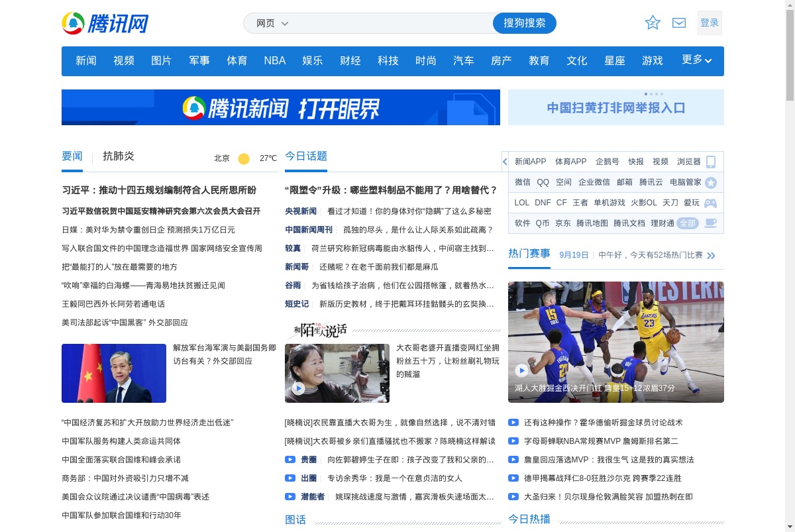Open 游戏 in the navigation bar
The width and height of the screenshot is (795, 532).
(653, 60)
